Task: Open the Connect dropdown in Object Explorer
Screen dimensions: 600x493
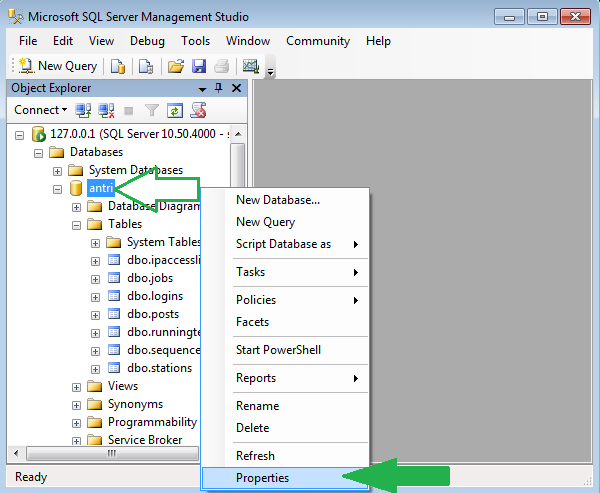Action: (x=41, y=110)
